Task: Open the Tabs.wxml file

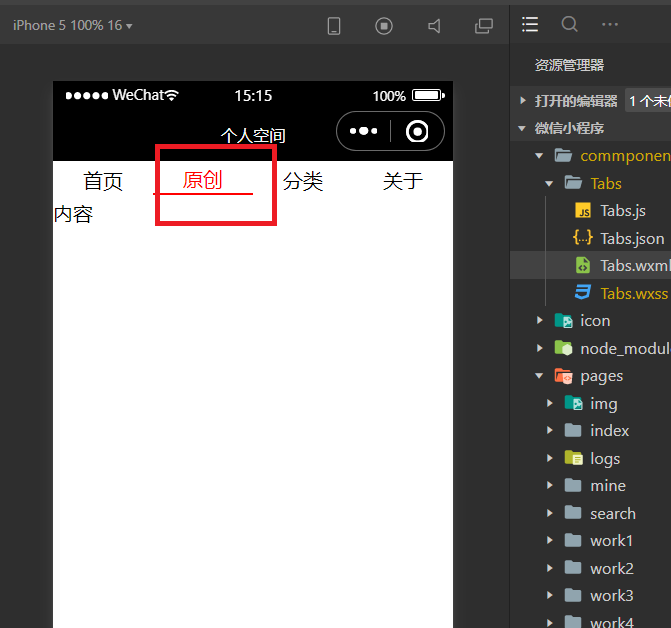Action: point(635,266)
